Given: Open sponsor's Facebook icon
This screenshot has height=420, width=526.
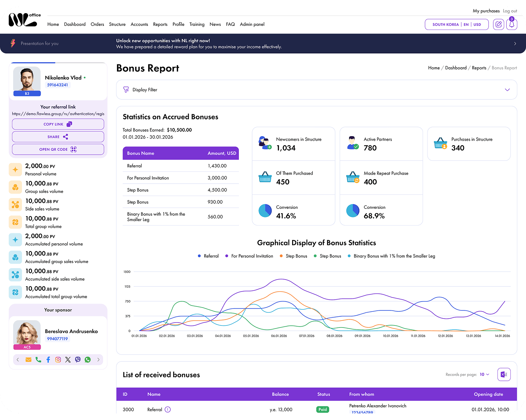Looking at the screenshot, I should pyautogui.click(x=48, y=360).
